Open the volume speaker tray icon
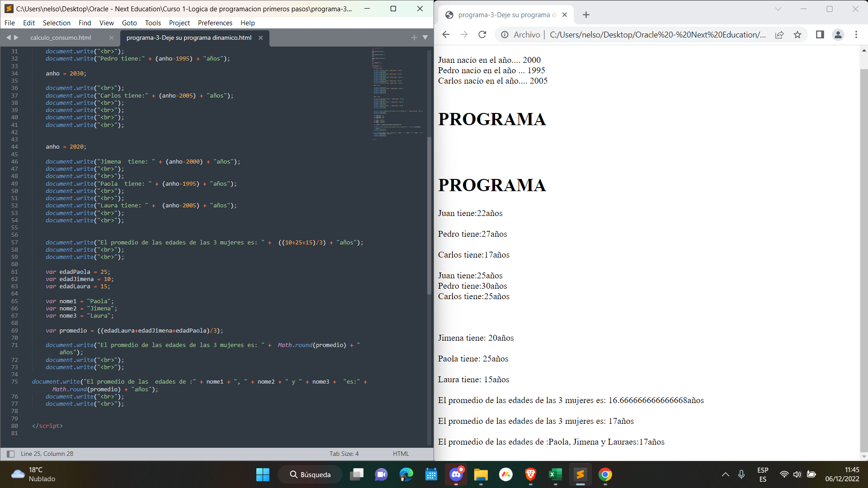 (x=797, y=474)
